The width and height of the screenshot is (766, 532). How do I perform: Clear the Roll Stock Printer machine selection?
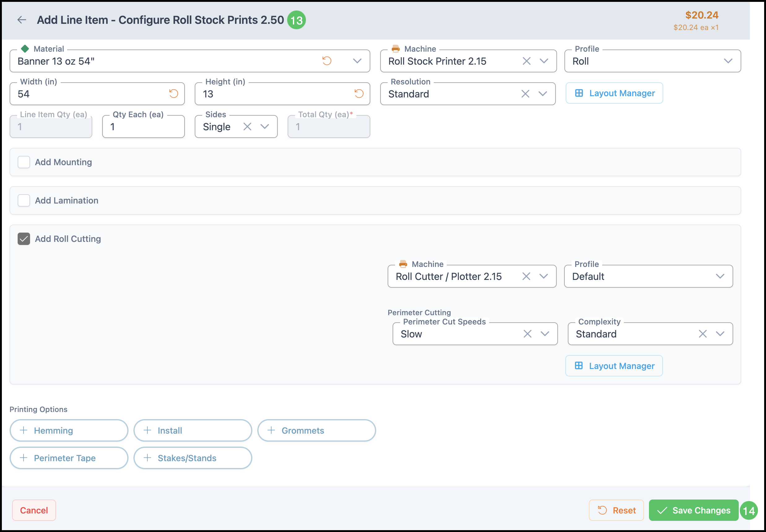tap(526, 61)
